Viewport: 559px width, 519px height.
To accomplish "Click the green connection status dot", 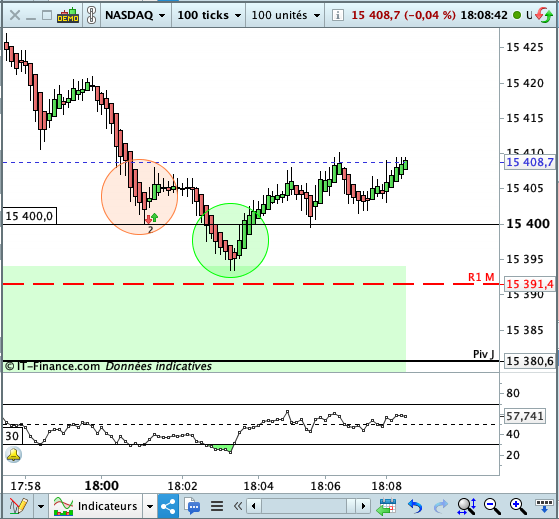I will (x=517, y=15).
